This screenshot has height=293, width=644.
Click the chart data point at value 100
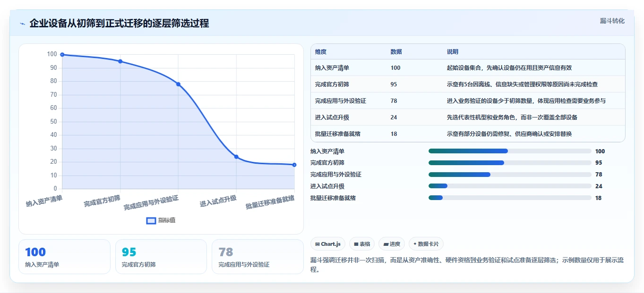62,55
